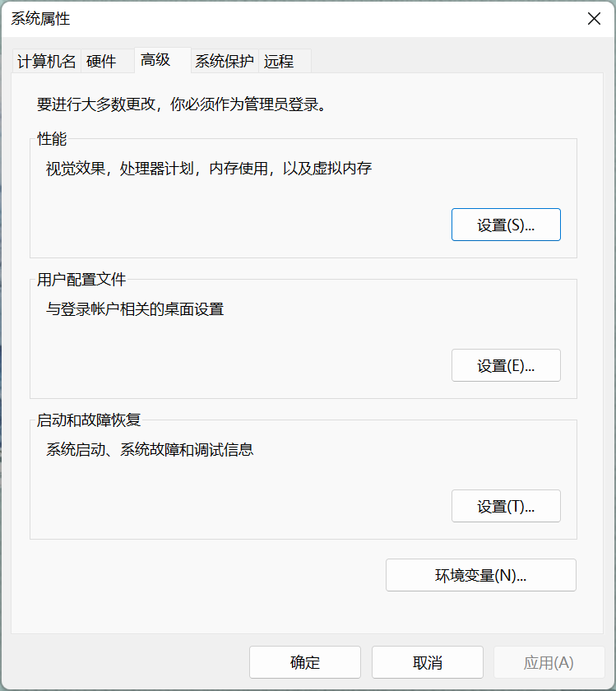Open performance 设置(S)... button
Viewport: 616px width, 691px height.
click(x=506, y=225)
